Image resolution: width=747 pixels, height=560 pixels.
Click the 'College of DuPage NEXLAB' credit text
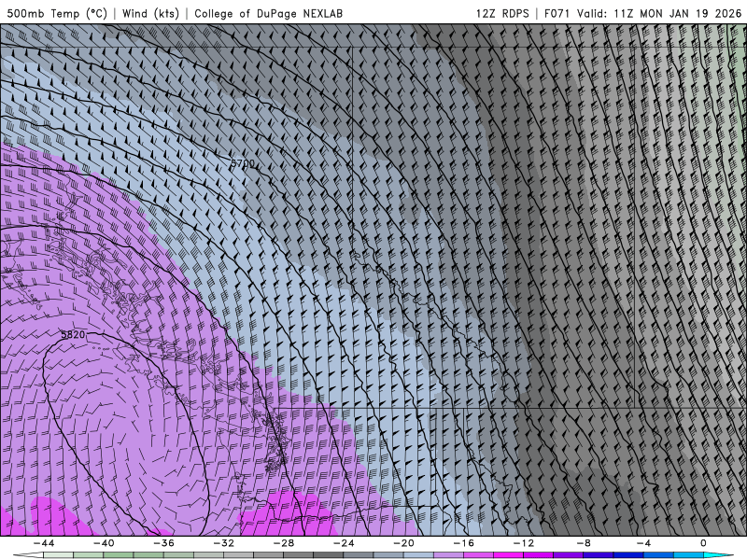tap(268, 13)
